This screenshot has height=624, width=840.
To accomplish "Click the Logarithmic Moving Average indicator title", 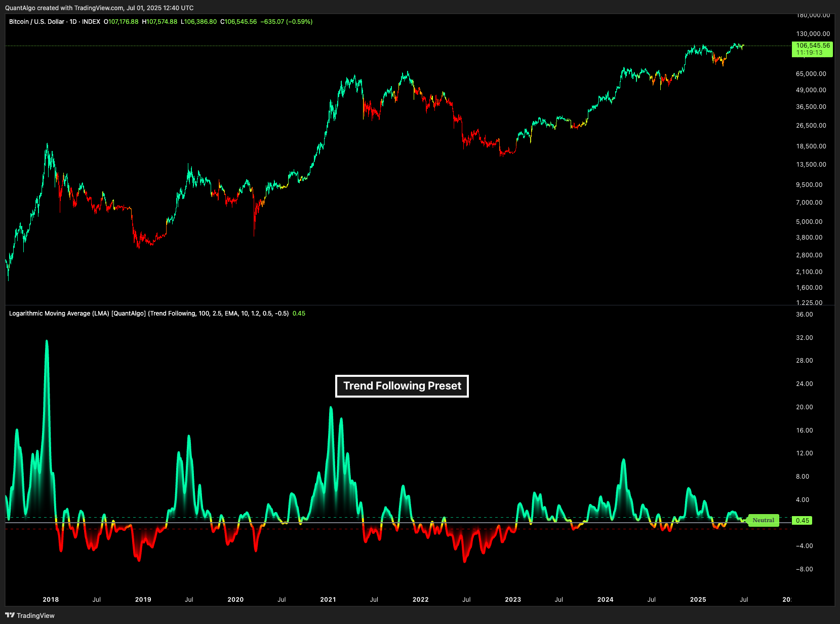I will (x=149, y=314).
